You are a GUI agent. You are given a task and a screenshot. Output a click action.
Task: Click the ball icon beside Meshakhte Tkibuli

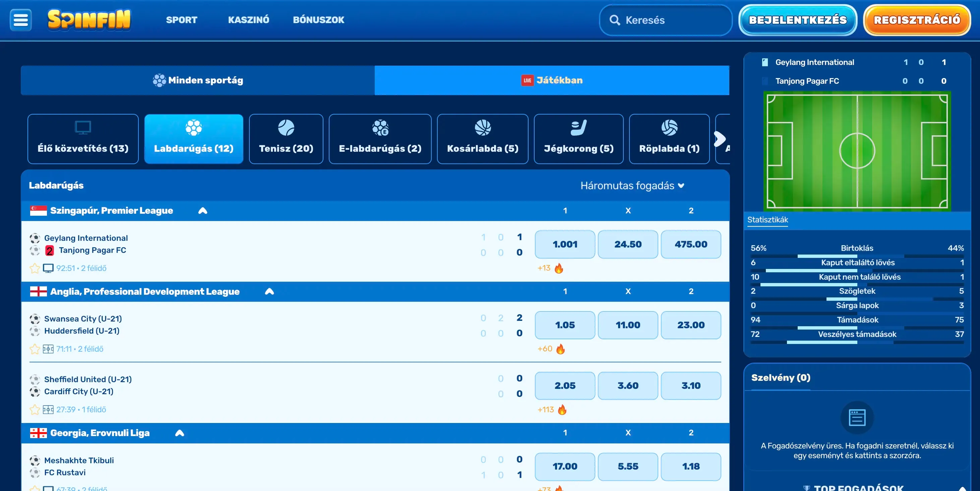pos(35,461)
